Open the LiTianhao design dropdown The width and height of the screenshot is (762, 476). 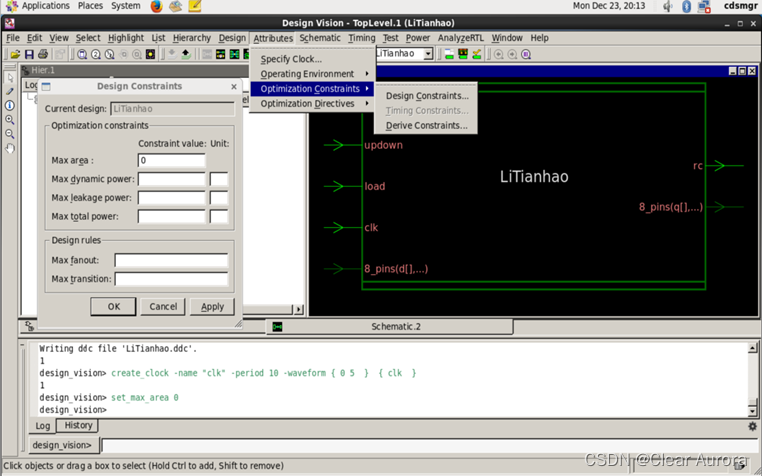428,54
